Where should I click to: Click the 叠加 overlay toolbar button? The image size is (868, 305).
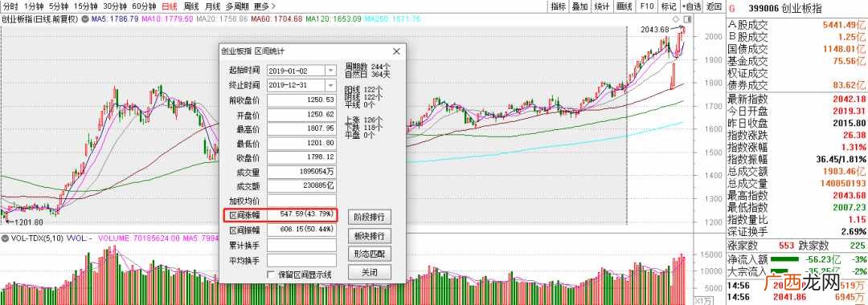(579, 6)
